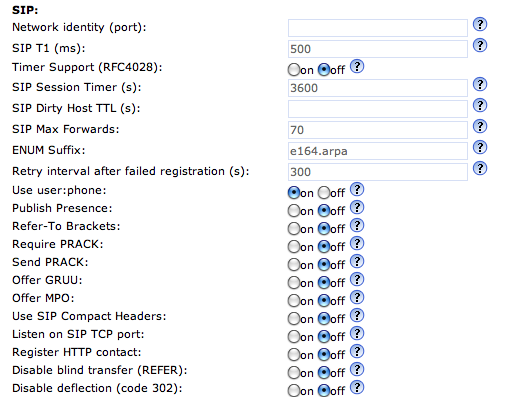Image resolution: width=529 pixels, height=397 pixels.
Task: Enable Register HTTP contact on radio
Action: [294, 355]
